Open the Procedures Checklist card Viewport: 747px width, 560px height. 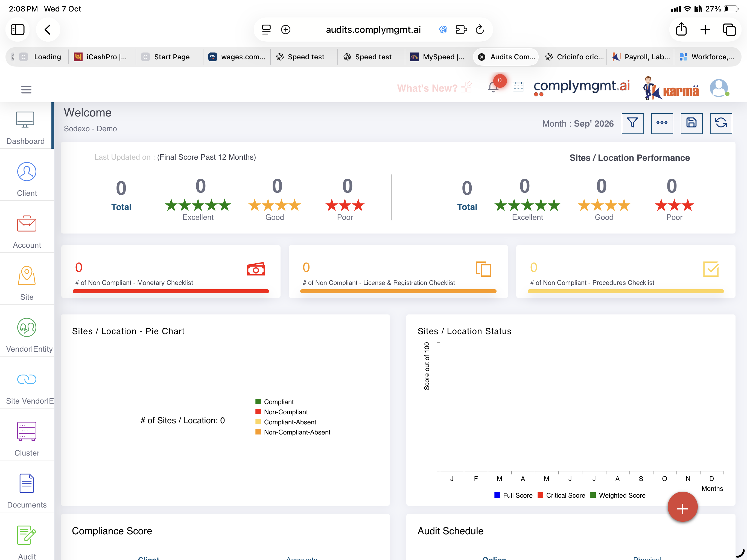(625, 272)
